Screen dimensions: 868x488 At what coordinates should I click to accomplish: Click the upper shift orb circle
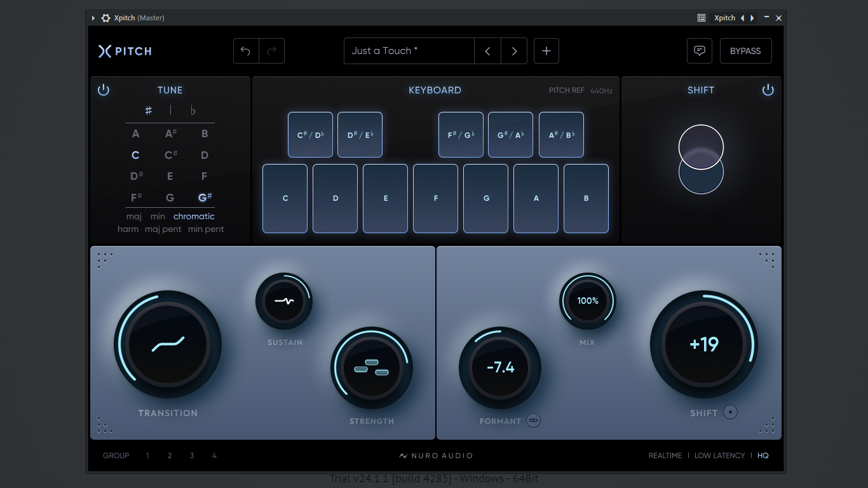tap(701, 147)
